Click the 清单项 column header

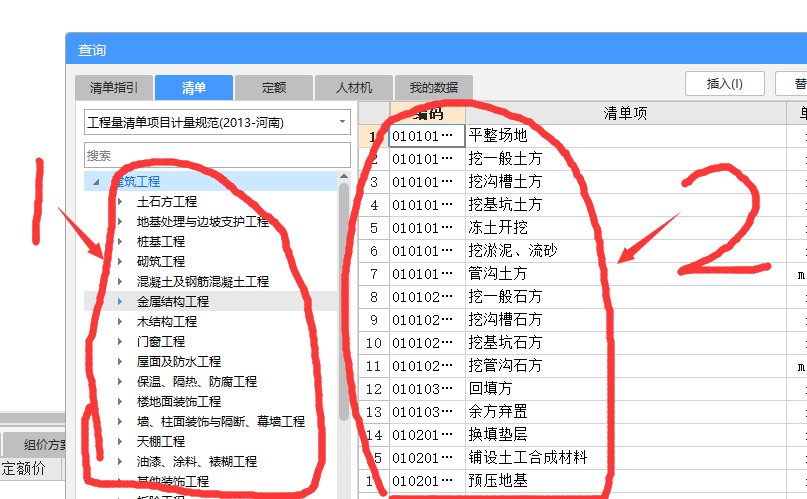pyautogui.click(x=625, y=113)
